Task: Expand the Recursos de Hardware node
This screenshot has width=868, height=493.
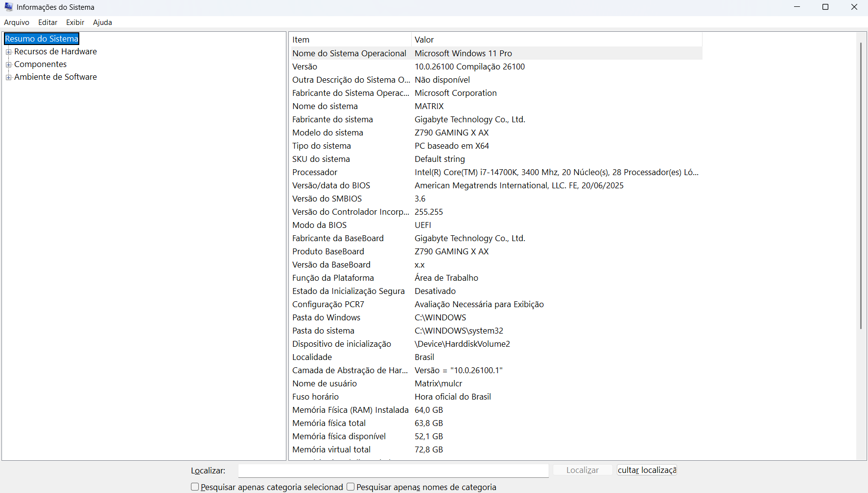Action: pyautogui.click(x=8, y=51)
